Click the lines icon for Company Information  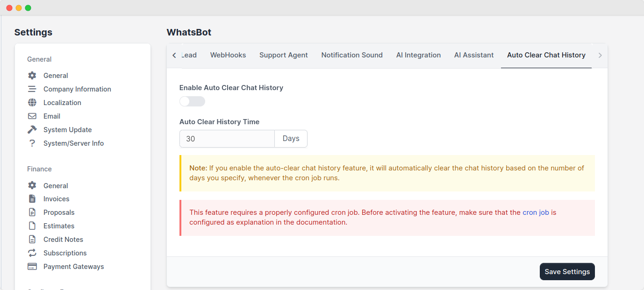click(x=32, y=89)
